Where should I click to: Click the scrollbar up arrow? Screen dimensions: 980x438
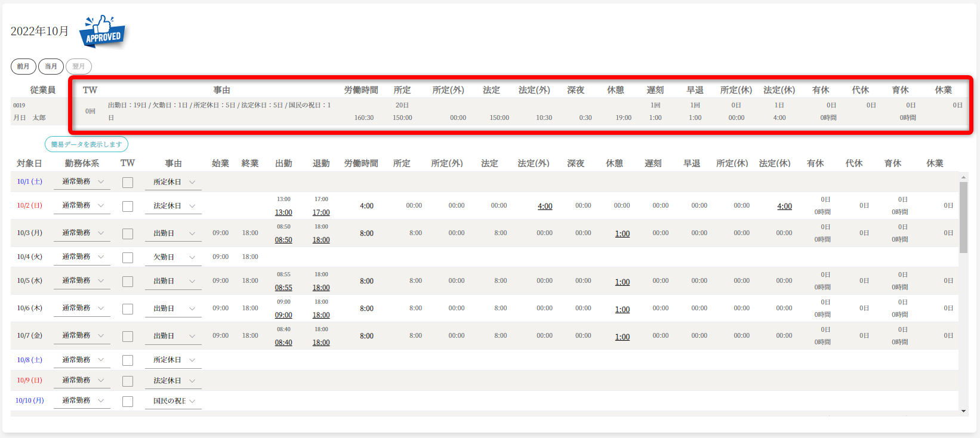point(963,177)
